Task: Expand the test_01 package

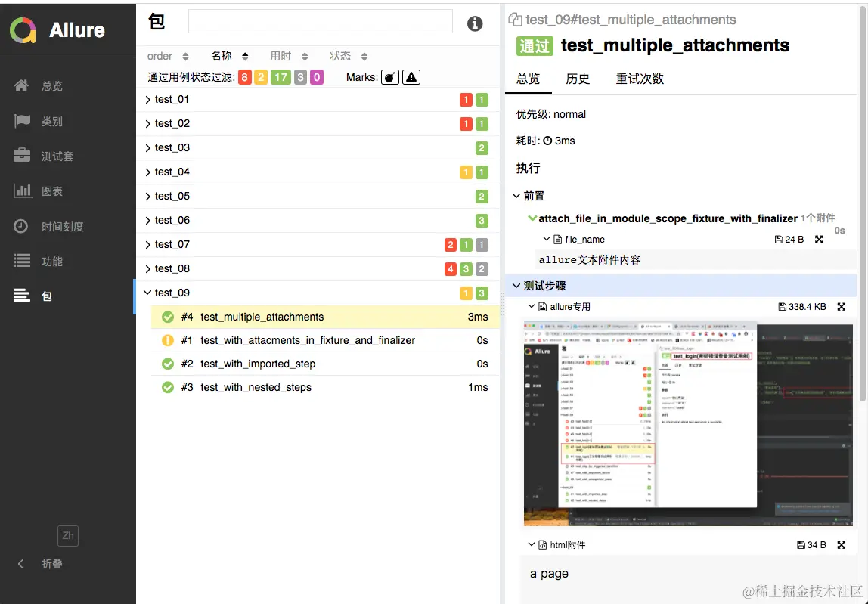Action: (318, 100)
